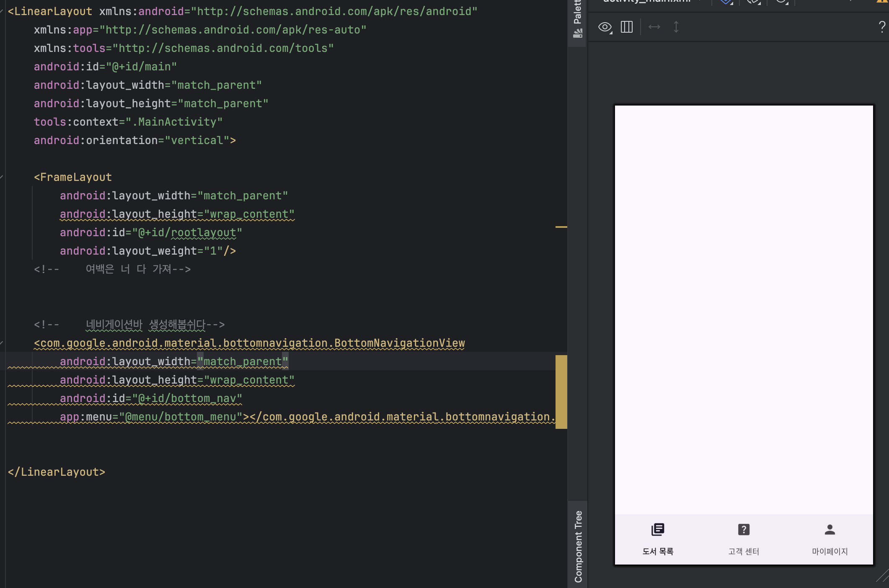The image size is (889, 588).
Task: Collapse the BottomNavigationView tag fold
Action: [2, 343]
